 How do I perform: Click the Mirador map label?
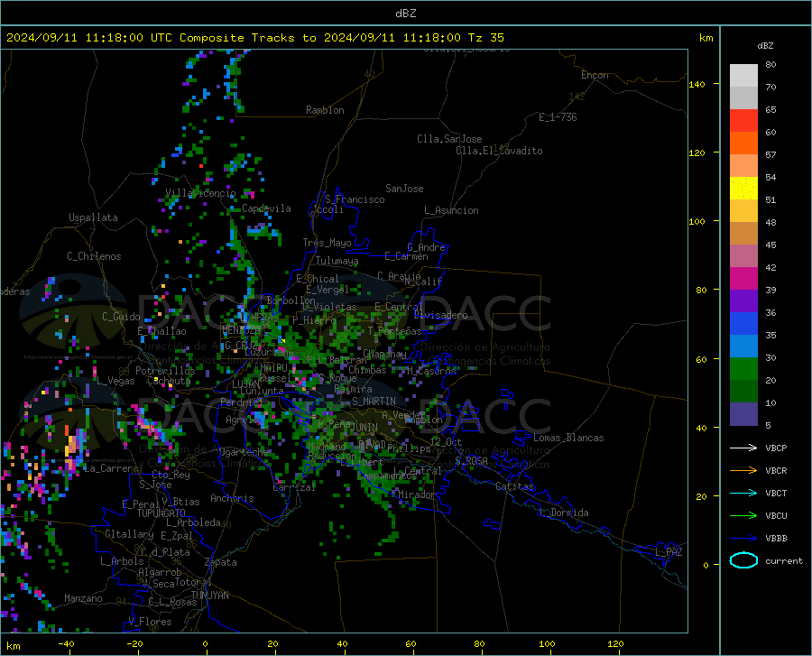point(417,495)
